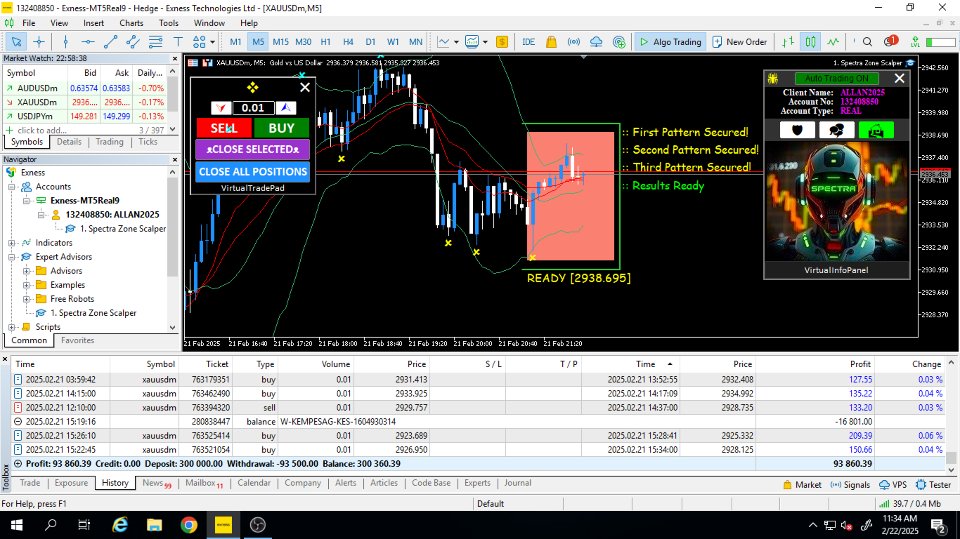The width and height of the screenshot is (960, 539).
Task: Open the Tools menu
Action: [169, 23]
